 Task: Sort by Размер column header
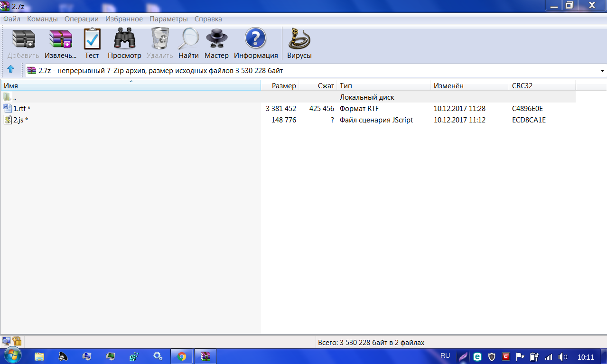pyautogui.click(x=280, y=85)
